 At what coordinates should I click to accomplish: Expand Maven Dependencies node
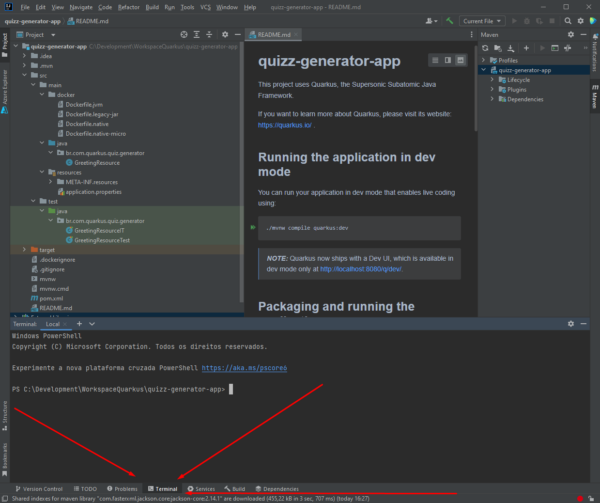tap(492, 99)
